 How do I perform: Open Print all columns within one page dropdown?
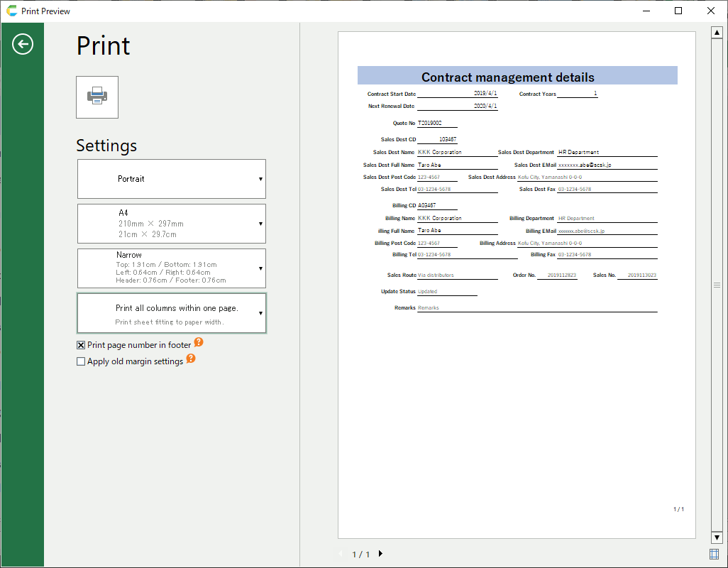[171, 313]
